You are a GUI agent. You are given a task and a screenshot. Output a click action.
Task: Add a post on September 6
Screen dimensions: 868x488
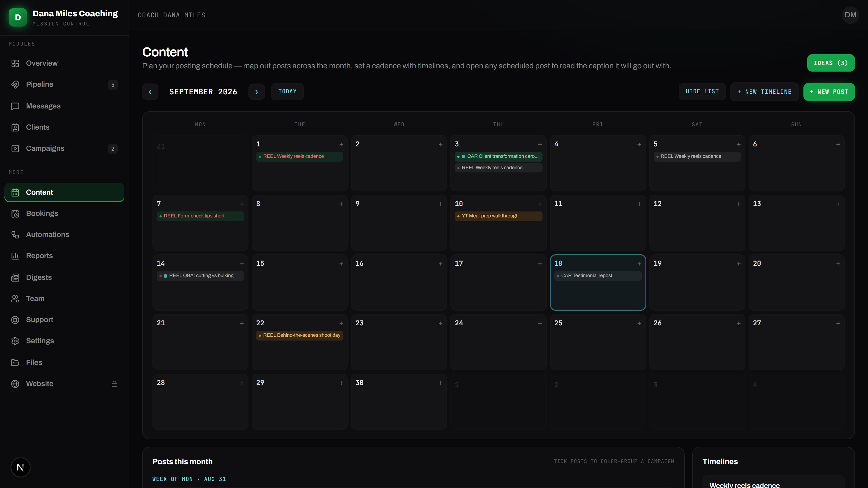(x=838, y=145)
